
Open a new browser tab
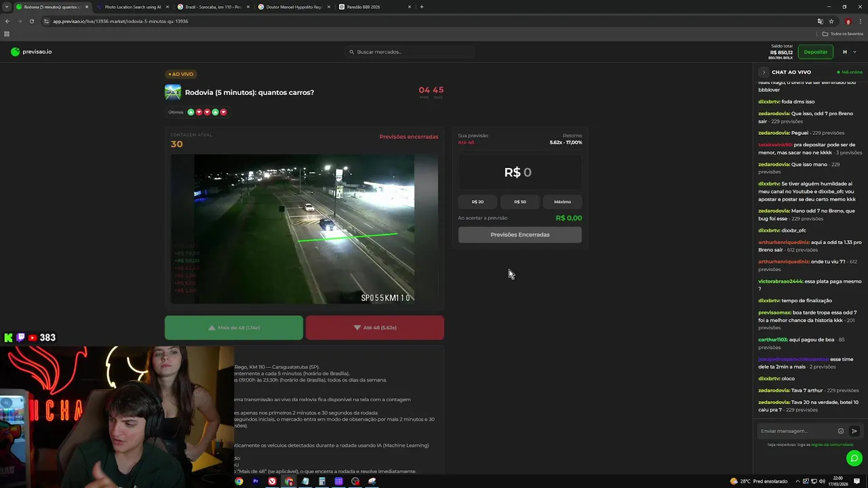422,7
